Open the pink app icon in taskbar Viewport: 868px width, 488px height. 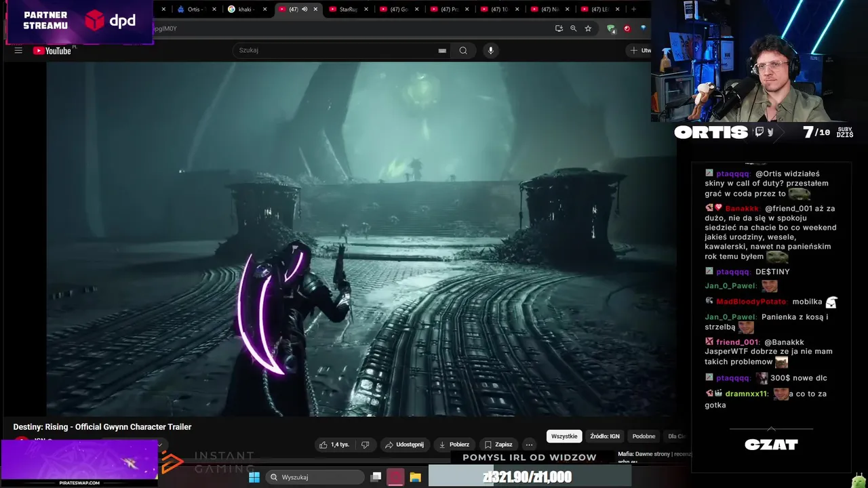pyautogui.click(x=395, y=477)
